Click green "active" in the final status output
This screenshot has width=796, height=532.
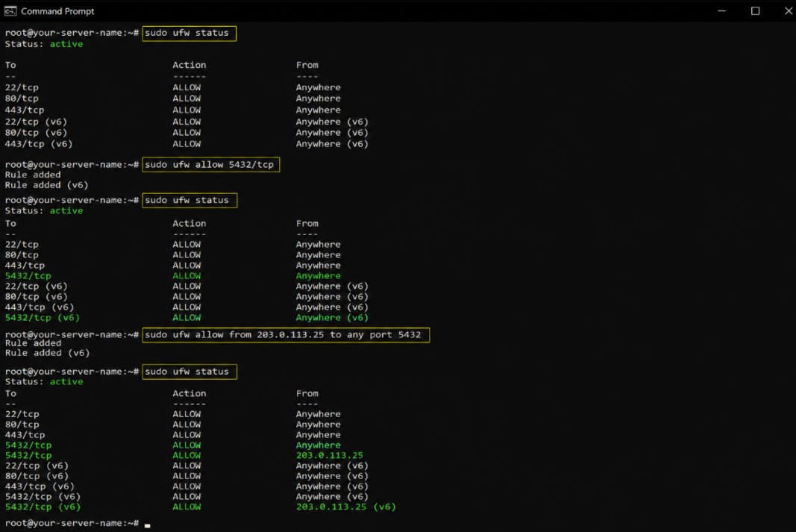(66, 382)
